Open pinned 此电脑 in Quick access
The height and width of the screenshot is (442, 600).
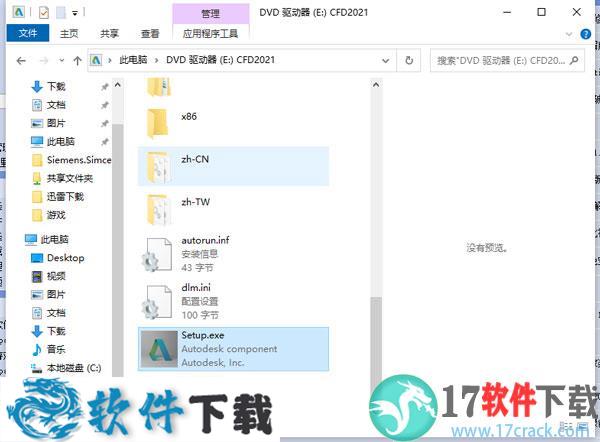(x=61, y=142)
